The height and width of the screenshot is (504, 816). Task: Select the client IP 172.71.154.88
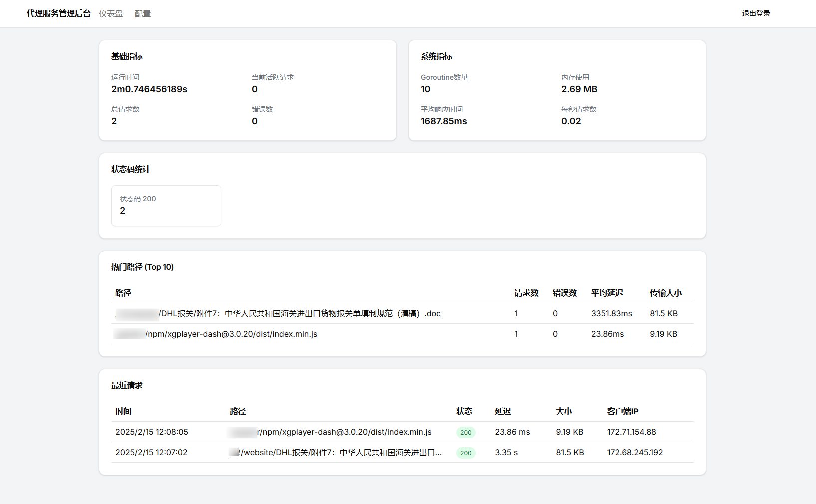coord(631,432)
